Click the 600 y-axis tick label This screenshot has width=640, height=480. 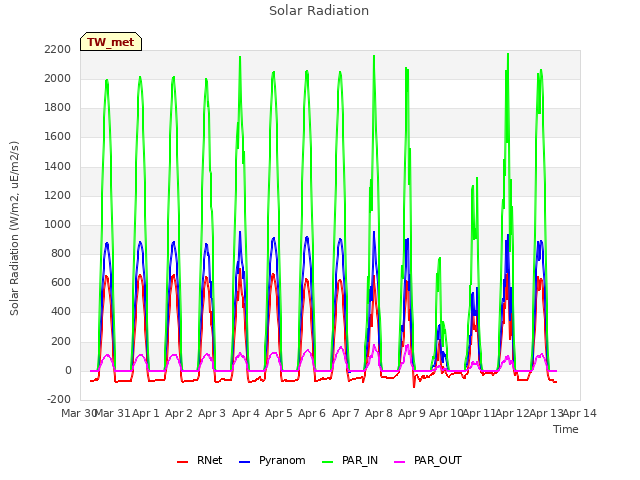coord(61,282)
